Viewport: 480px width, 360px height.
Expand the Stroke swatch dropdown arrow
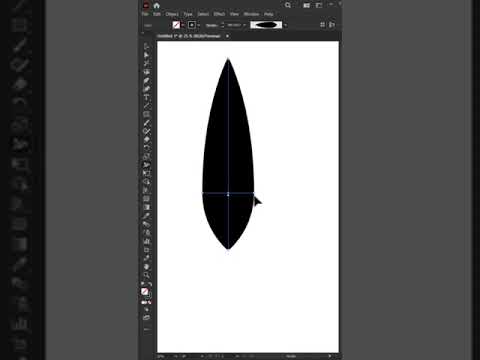(x=199, y=25)
